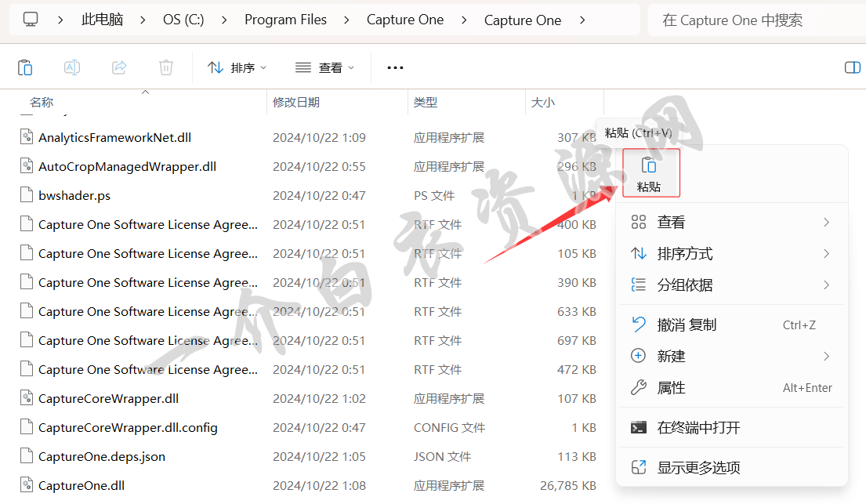Select OS (C:) in the breadcrumb path
The width and height of the screenshot is (866, 504).
point(183,20)
